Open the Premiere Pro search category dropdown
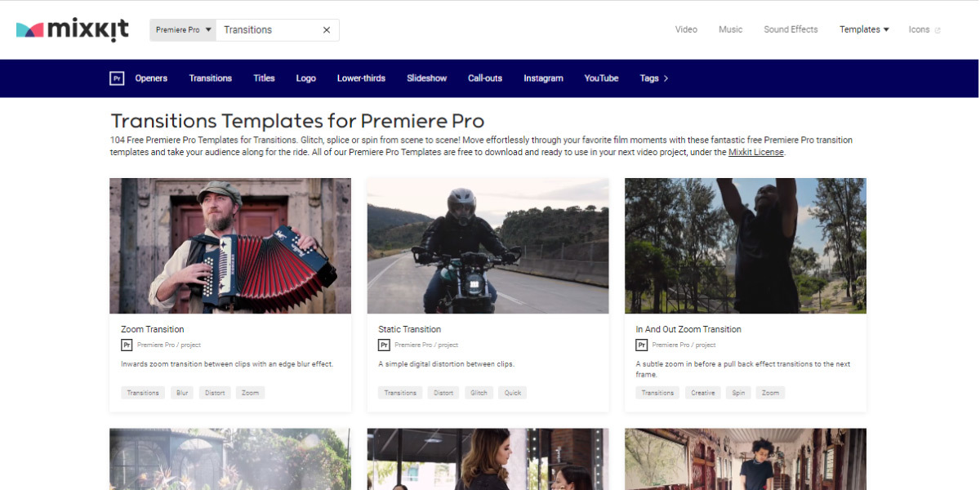This screenshot has height=490, width=980. (184, 30)
